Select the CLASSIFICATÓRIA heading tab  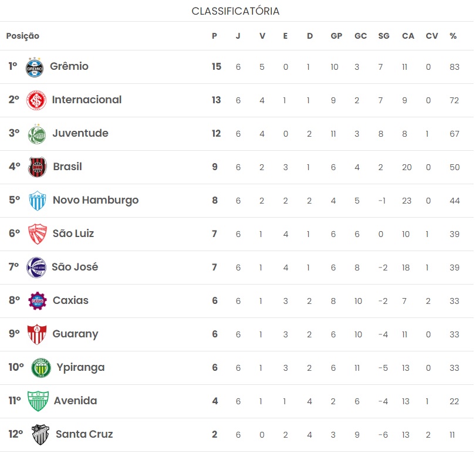click(x=235, y=11)
